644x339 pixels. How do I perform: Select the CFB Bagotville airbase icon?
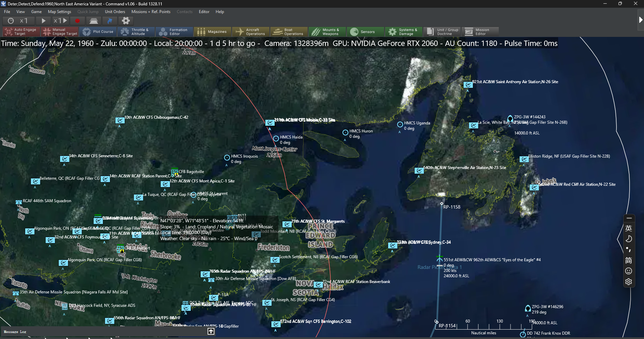pos(174,172)
